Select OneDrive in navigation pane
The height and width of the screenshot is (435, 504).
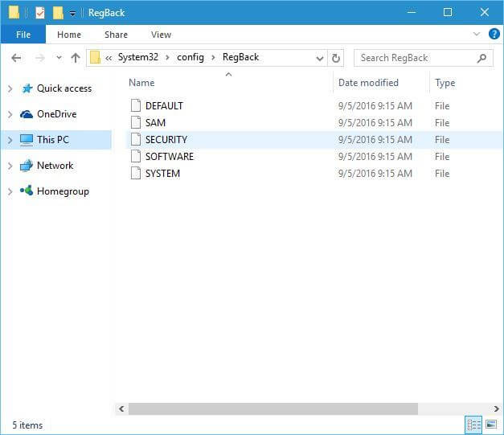point(56,114)
